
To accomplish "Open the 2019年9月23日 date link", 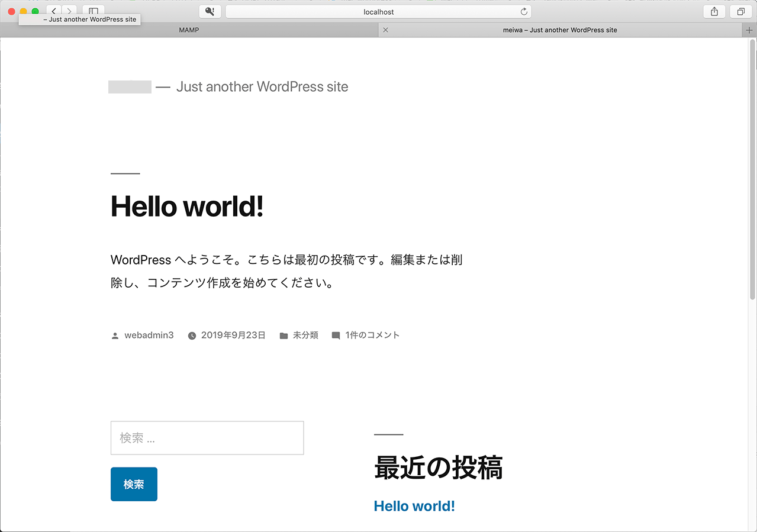I will pos(233,335).
